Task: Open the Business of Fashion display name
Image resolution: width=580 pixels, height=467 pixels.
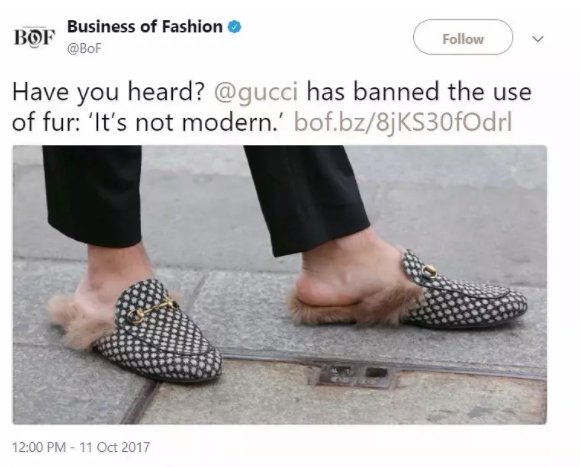Action: coord(145,27)
